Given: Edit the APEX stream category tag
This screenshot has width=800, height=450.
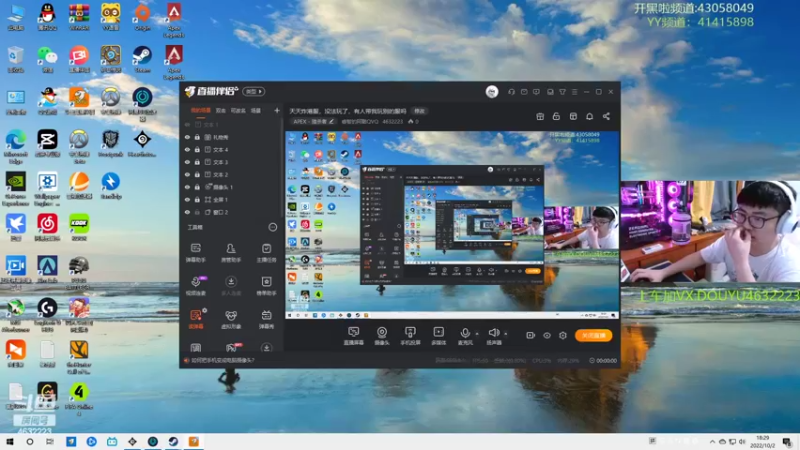Looking at the screenshot, I should [x=313, y=121].
